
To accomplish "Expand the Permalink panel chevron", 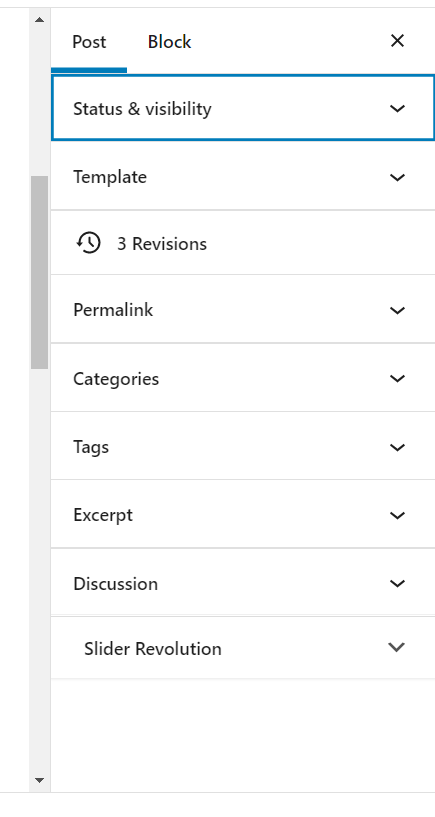I will (x=397, y=311).
